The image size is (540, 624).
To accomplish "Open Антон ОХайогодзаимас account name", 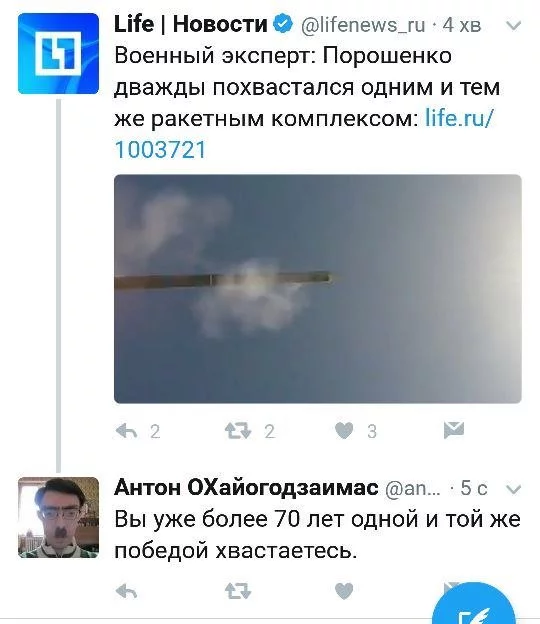I will point(246,488).
